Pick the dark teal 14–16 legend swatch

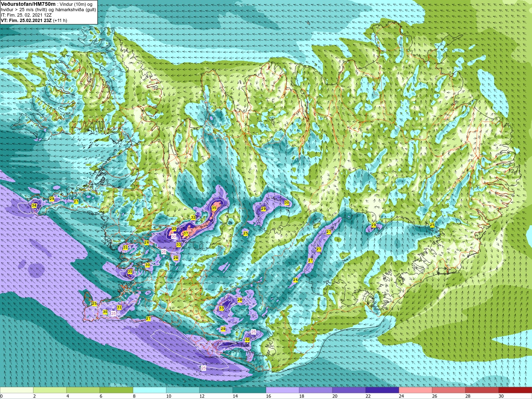click(249, 390)
